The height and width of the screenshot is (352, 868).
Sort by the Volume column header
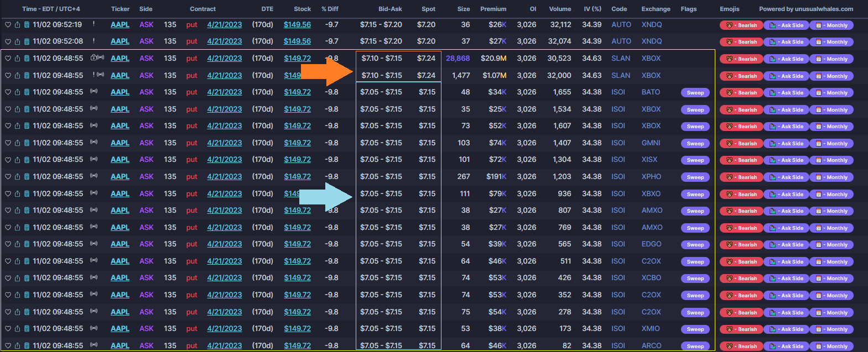pos(560,9)
